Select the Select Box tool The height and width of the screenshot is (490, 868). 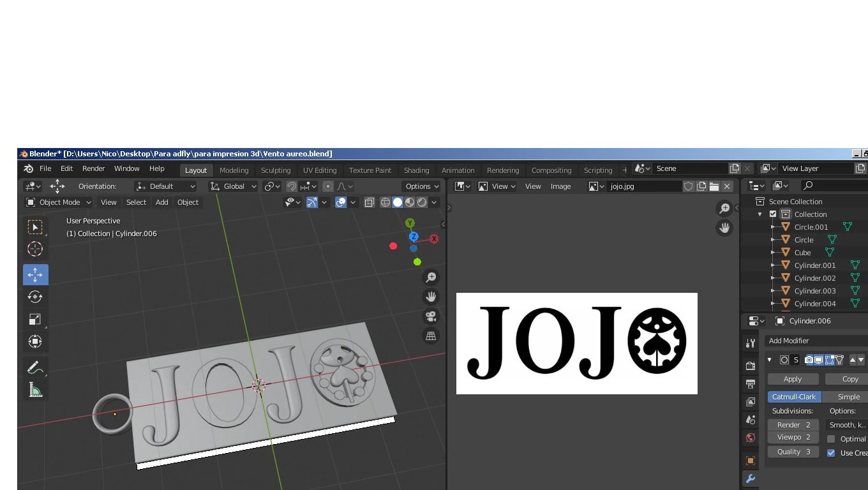(35, 227)
